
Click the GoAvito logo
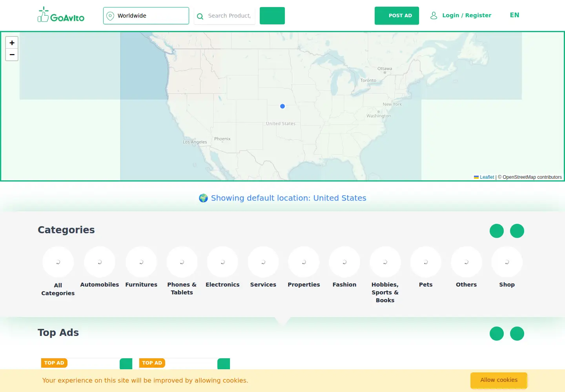[x=61, y=15]
